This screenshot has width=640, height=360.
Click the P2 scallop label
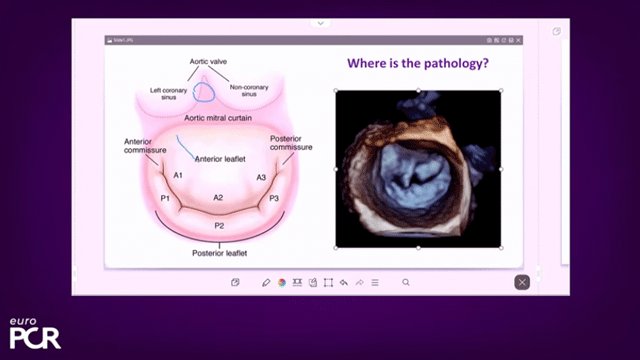219,226
